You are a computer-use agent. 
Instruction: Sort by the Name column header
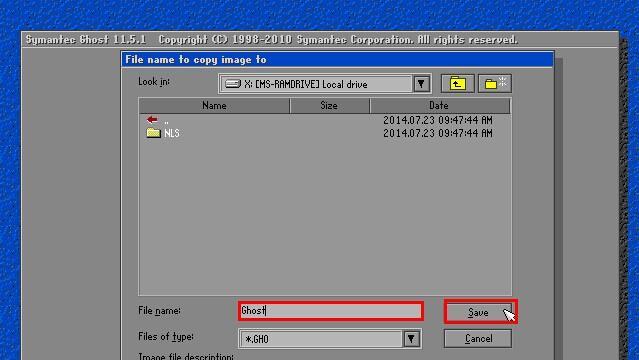click(214, 106)
